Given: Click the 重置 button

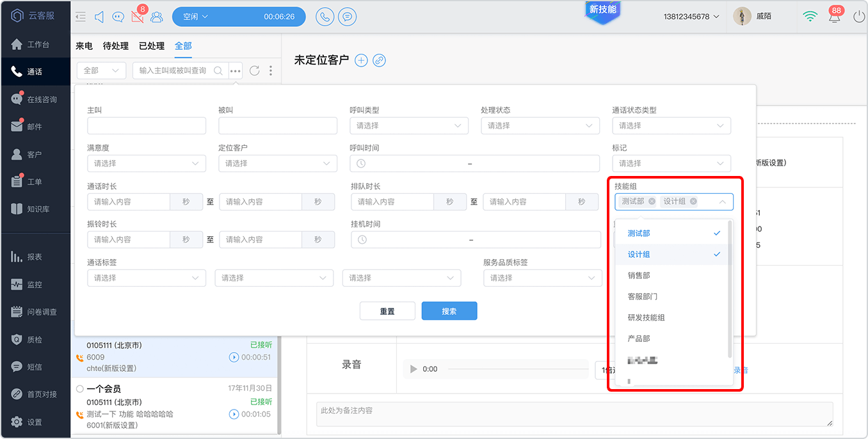Looking at the screenshot, I should (387, 311).
